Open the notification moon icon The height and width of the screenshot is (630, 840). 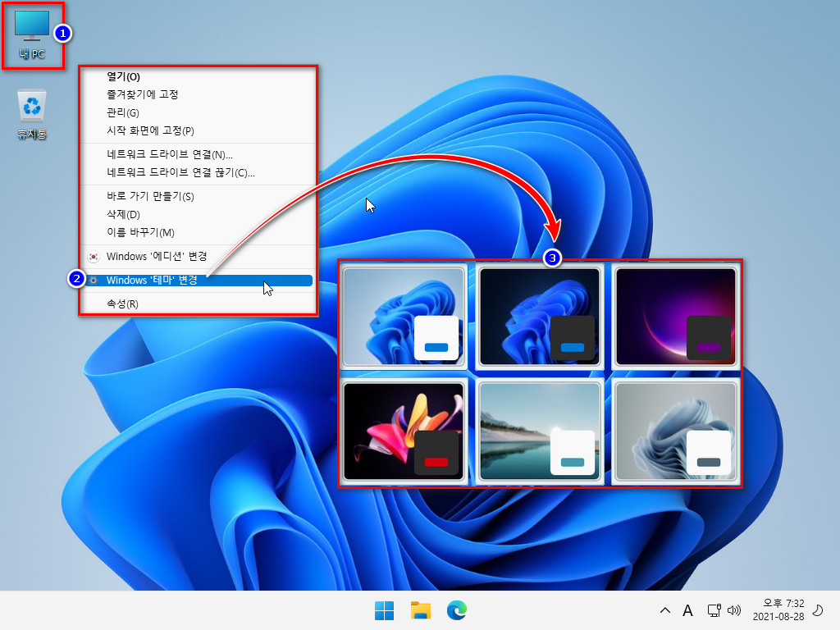[818, 610]
